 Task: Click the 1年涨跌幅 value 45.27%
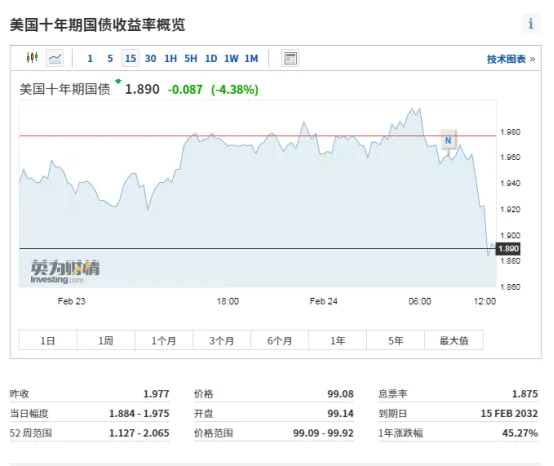pyautogui.click(x=520, y=433)
